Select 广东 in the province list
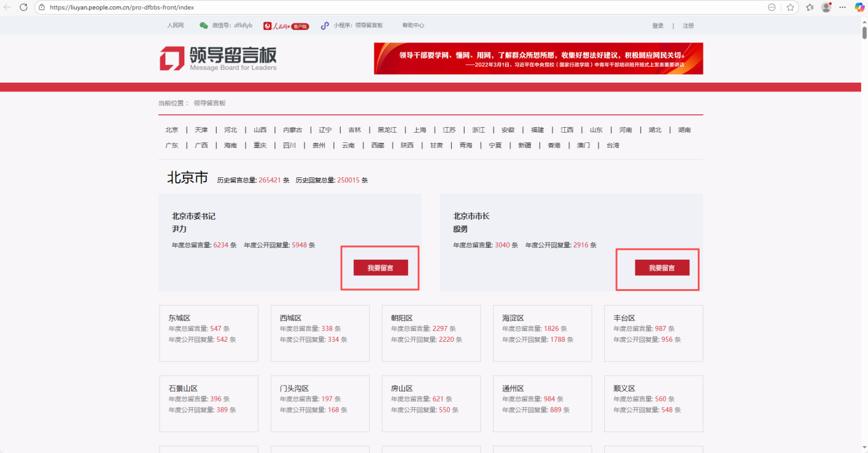The width and height of the screenshot is (868, 453). 172,145
